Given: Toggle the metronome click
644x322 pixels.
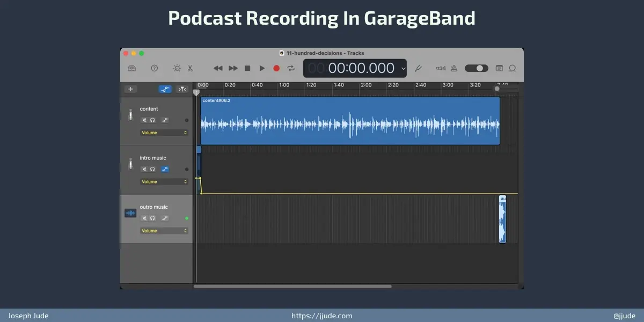Looking at the screenshot, I should [453, 68].
